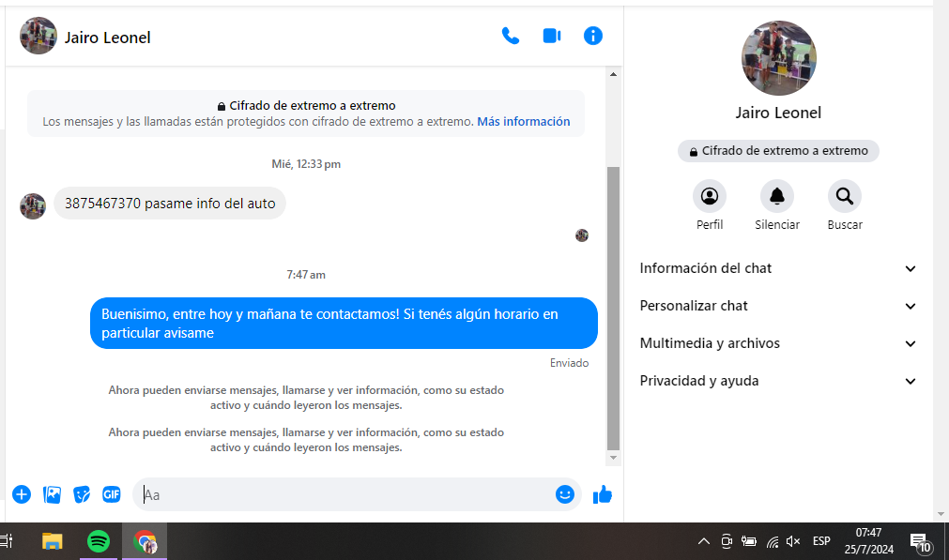Image resolution: width=949 pixels, height=560 pixels.
Task: Send a thumbs-up like
Action: (603, 494)
